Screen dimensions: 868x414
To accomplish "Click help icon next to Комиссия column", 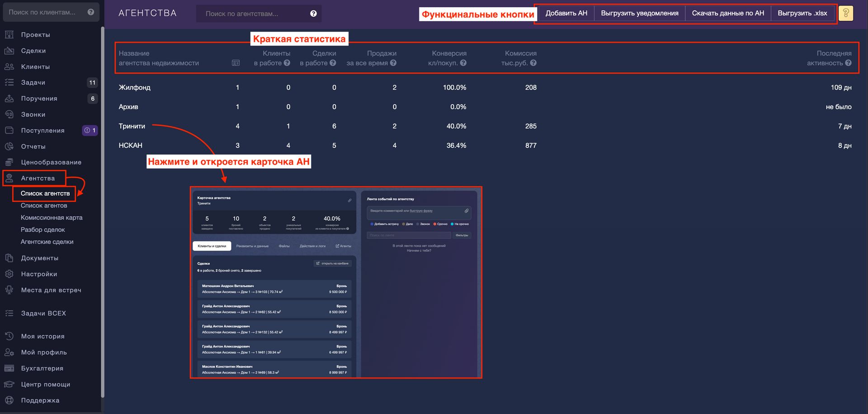I will click(533, 63).
